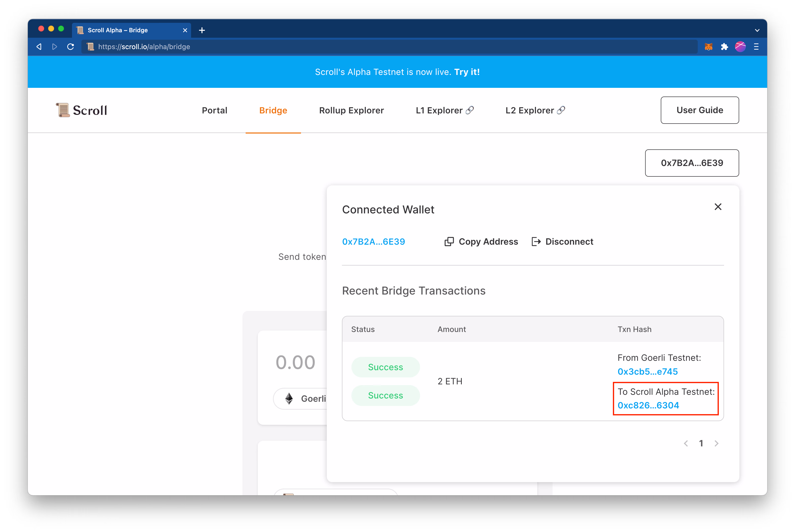This screenshot has height=532, width=795.
Task: Click the browser profile avatar icon
Action: pyautogui.click(x=740, y=47)
